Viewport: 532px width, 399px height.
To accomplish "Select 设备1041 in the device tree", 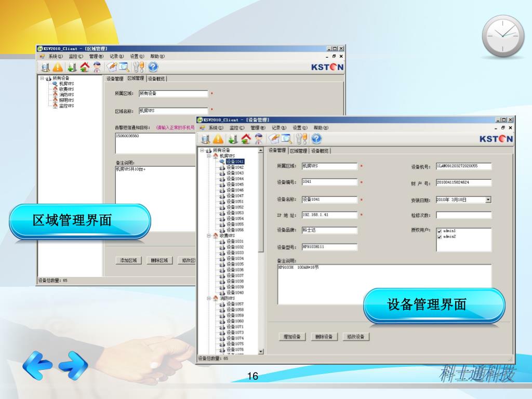I will [x=235, y=162].
